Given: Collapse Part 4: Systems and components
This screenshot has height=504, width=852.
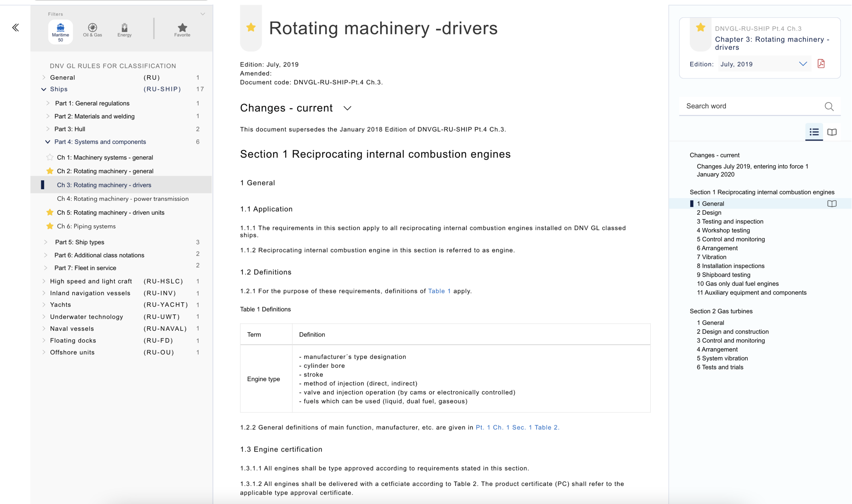Looking at the screenshot, I should (47, 142).
